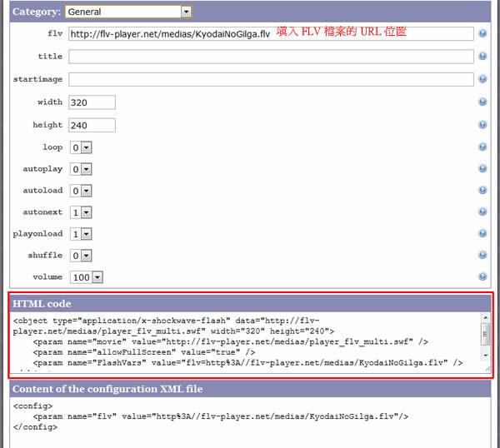Click into the title text field
Screen dimensions: 500x448
271,57
